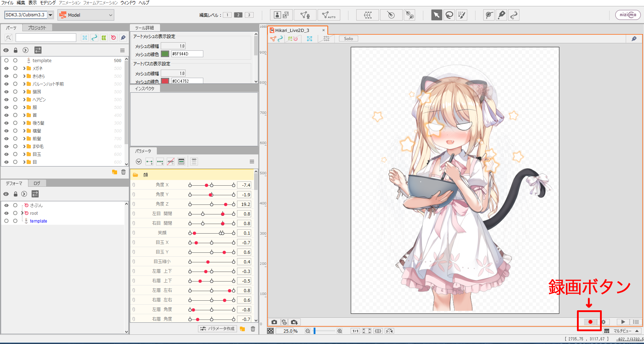
Task: Create a rotation deformer
Action: tap(391, 15)
